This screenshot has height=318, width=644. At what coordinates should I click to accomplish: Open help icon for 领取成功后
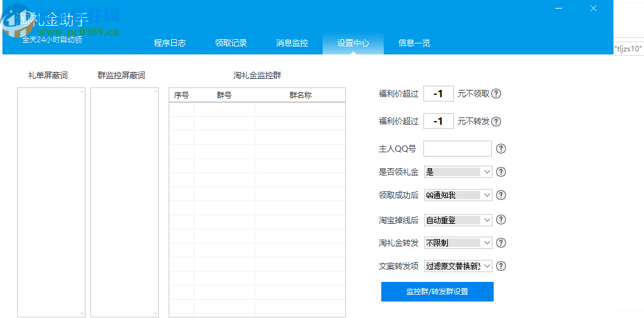pos(500,195)
